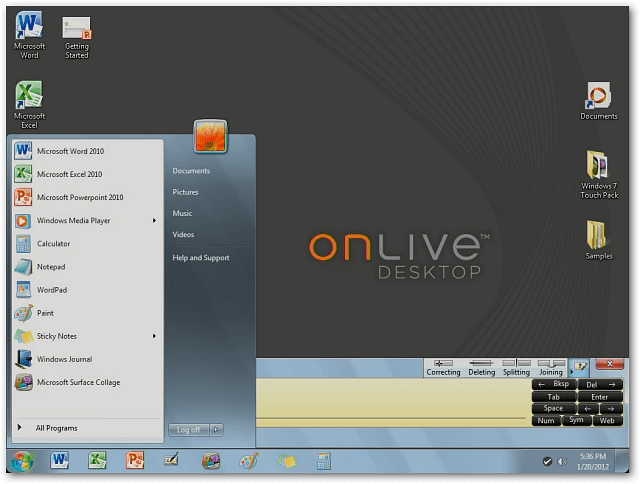Launch Excel from the taskbar
This screenshot has width=640, height=484.
point(97,461)
